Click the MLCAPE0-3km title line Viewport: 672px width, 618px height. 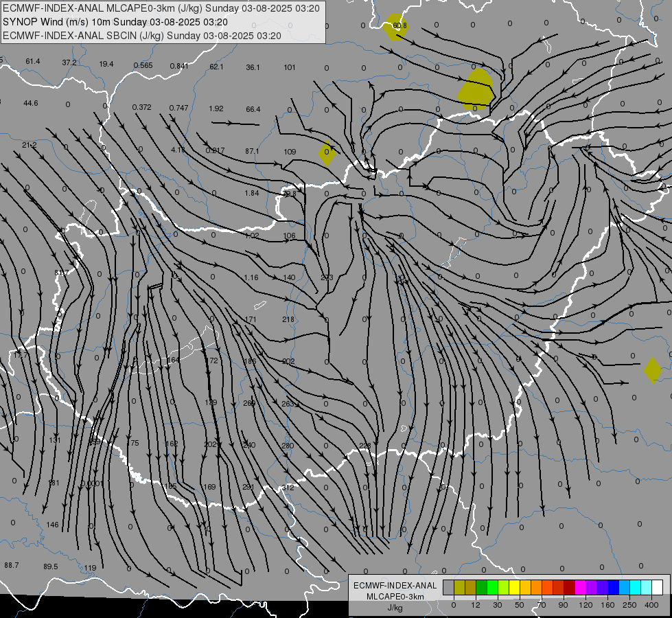[x=161, y=8]
